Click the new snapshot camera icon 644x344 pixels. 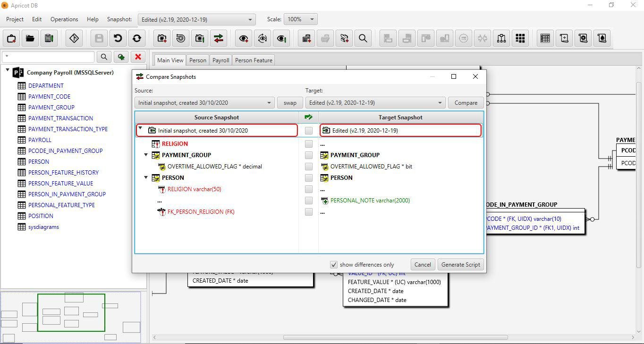pyautogui.click(x=162, y=38)
